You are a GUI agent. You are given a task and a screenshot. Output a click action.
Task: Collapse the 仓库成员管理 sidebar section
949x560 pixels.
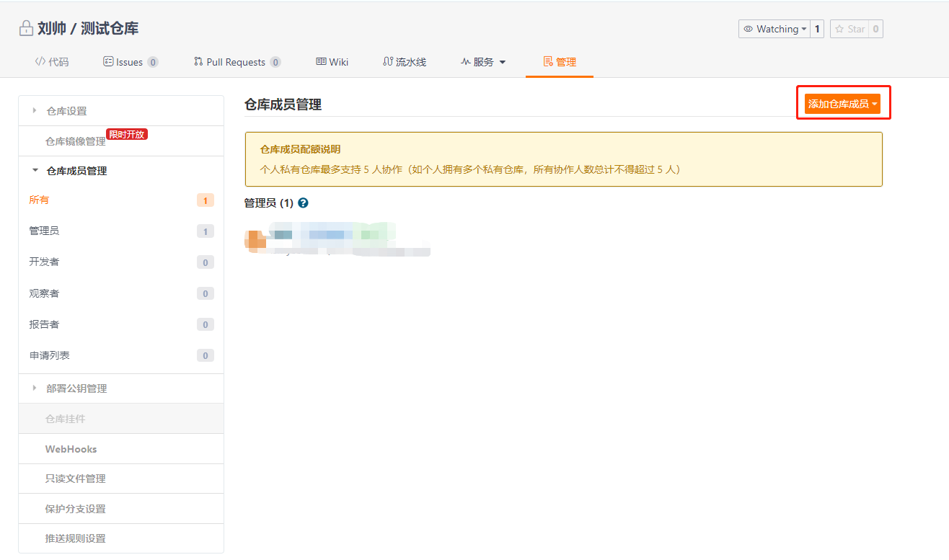click(121, 171)
